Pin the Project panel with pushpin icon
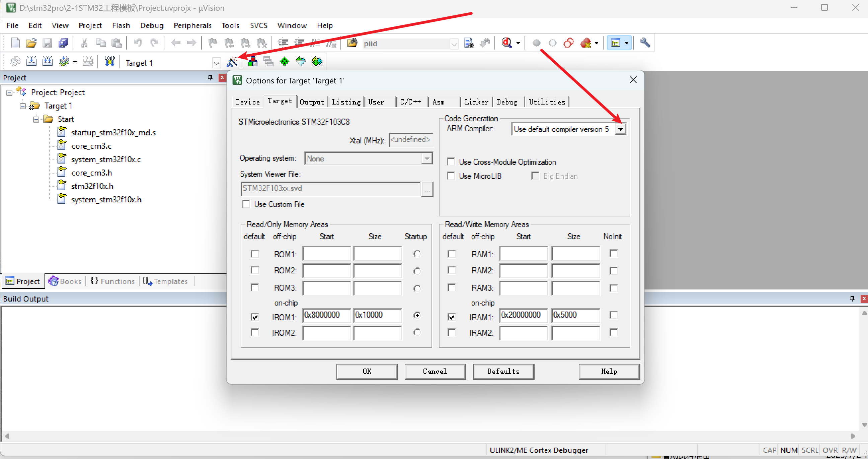The height and width of the screenshot is (459, 868). coord(210,78)
